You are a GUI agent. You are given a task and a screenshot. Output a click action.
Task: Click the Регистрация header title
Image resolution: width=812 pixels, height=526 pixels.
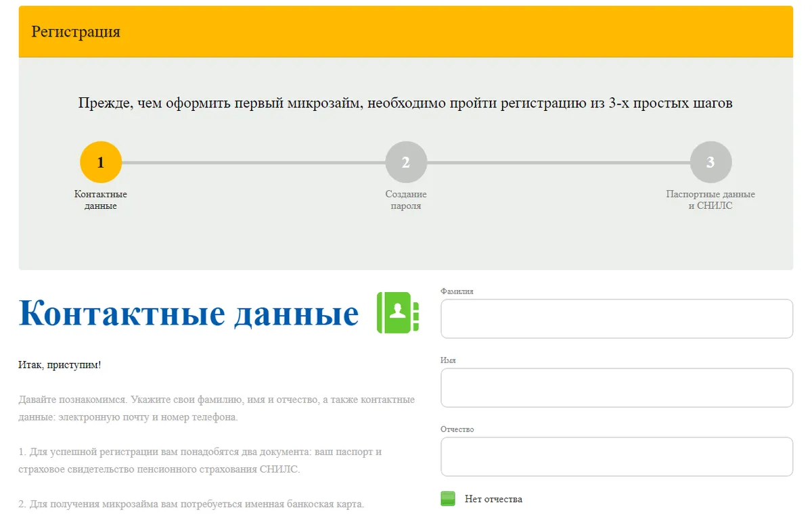[76, 32]
